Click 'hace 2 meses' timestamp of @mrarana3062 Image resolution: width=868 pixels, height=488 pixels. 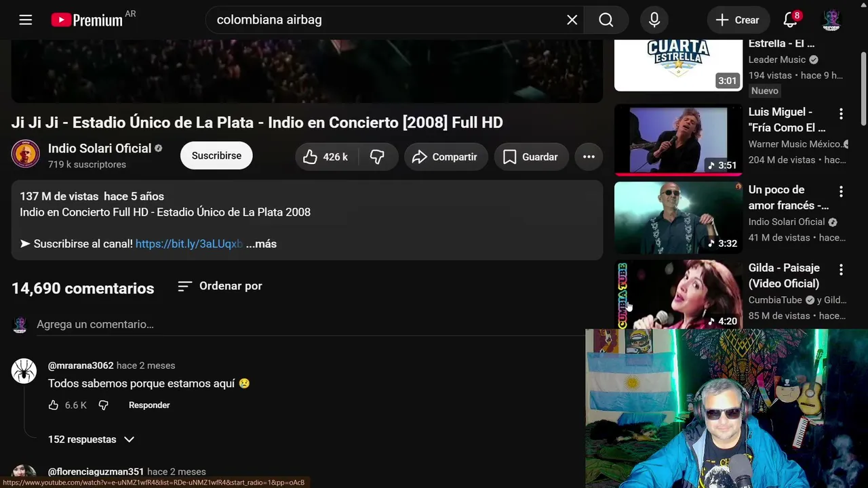point(146,365)
